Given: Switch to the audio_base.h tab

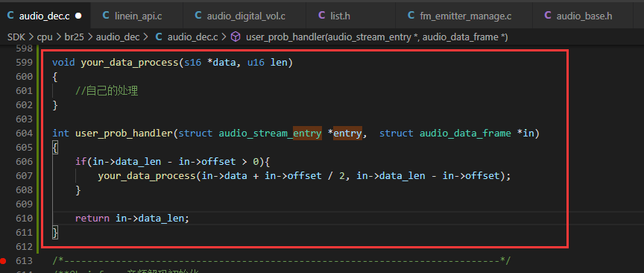Looking at the screenshot, I should (x=582, y=16).
